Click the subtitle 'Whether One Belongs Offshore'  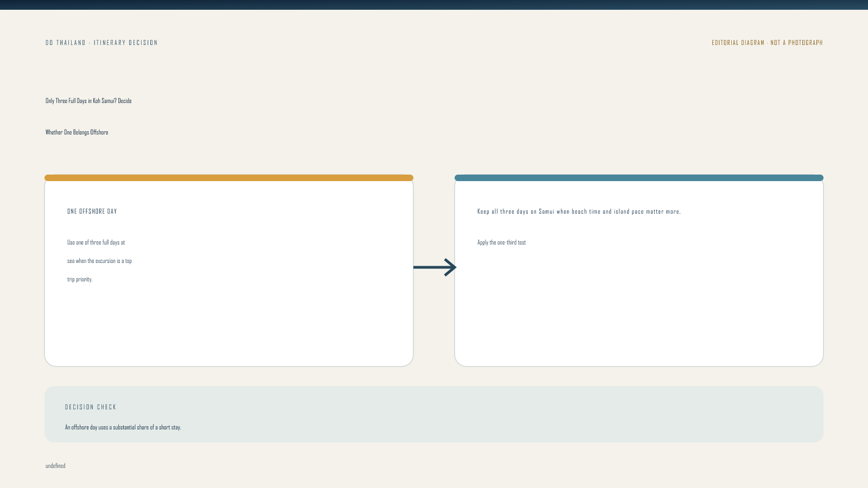76,132
